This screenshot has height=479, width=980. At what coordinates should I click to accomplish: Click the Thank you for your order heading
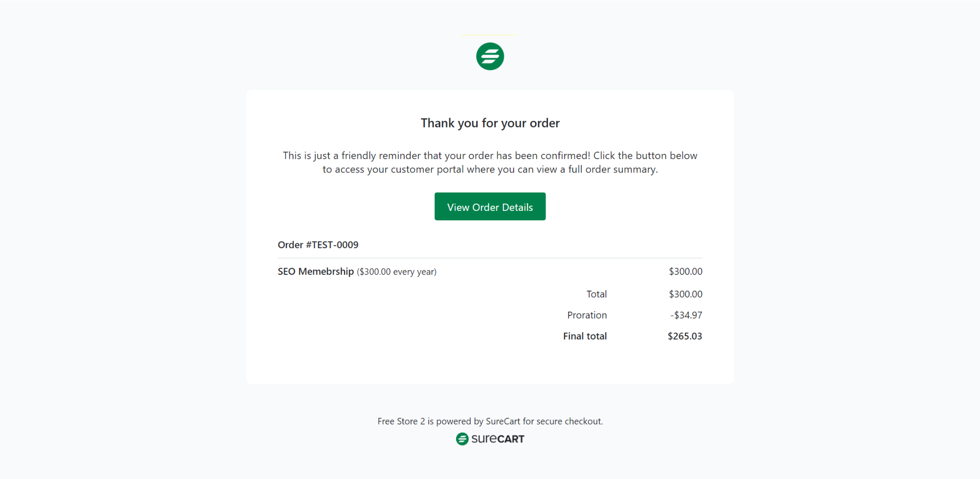click(490, 123)
